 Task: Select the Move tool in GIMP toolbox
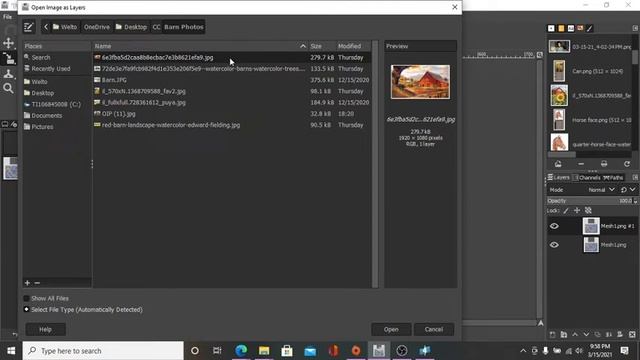tap(8, 43)
